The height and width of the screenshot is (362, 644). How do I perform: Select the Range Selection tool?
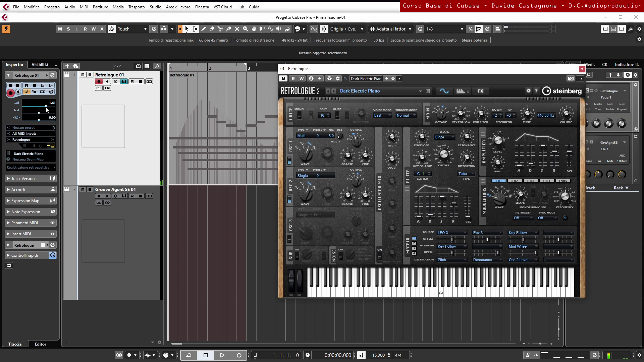click(x=195, y=29)
